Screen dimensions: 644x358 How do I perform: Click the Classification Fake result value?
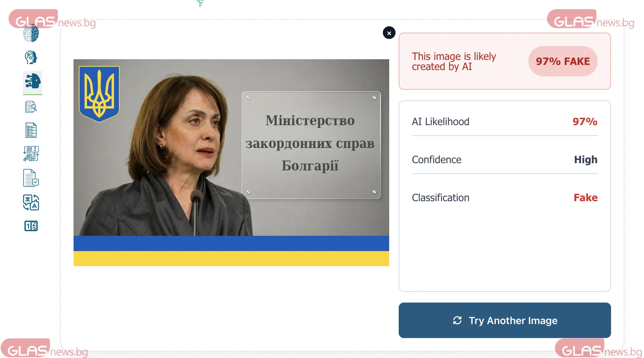(585, 198)
